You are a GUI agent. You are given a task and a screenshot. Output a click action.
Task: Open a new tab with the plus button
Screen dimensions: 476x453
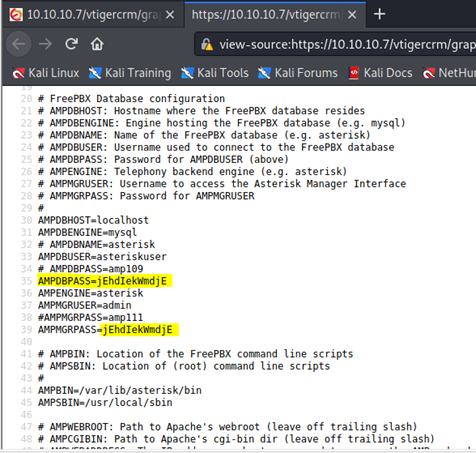[x=379, y=14]
